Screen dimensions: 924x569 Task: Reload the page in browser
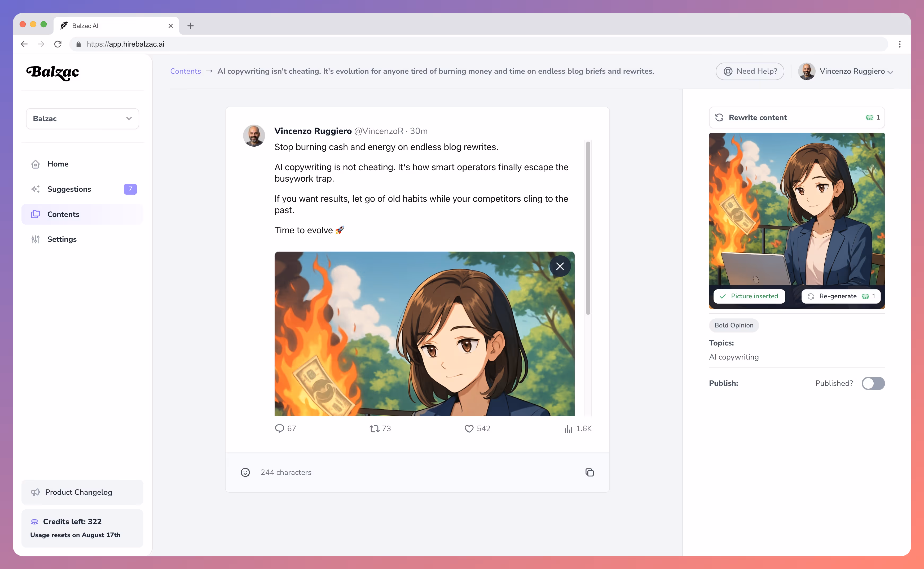58,44
